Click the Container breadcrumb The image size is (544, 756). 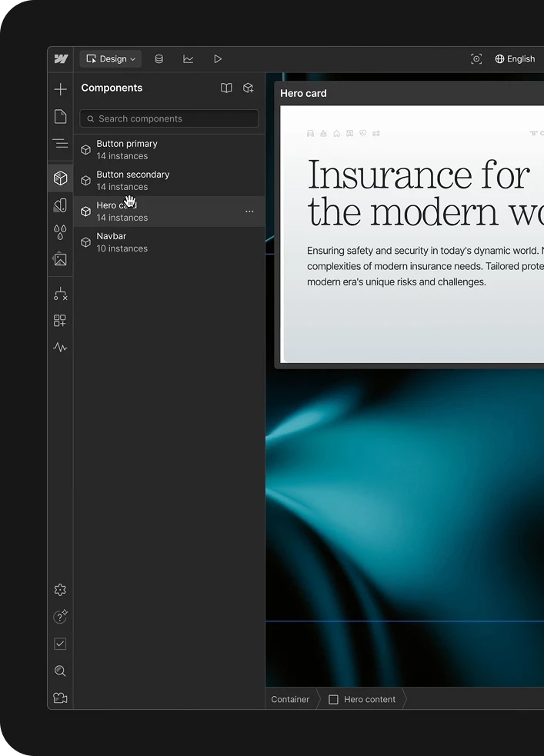click(x=290, y=699)
